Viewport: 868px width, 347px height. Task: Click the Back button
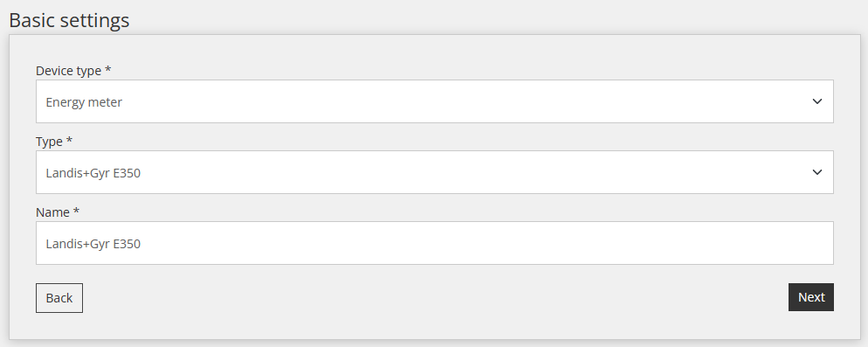pyautogui.click(x=59, y=298)
